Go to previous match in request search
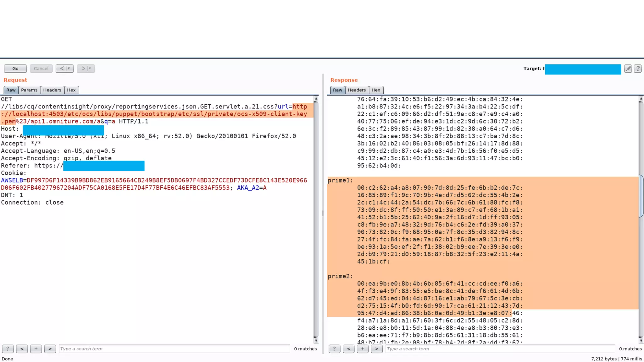The width and height of the screenshot is (644, 362). click(22, 349)
